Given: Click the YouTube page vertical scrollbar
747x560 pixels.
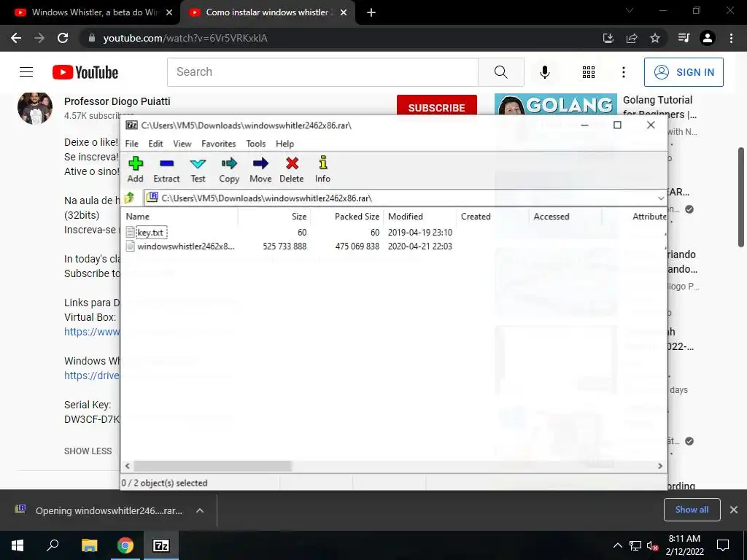Looking at the screenshot, I should click(741, 197).
